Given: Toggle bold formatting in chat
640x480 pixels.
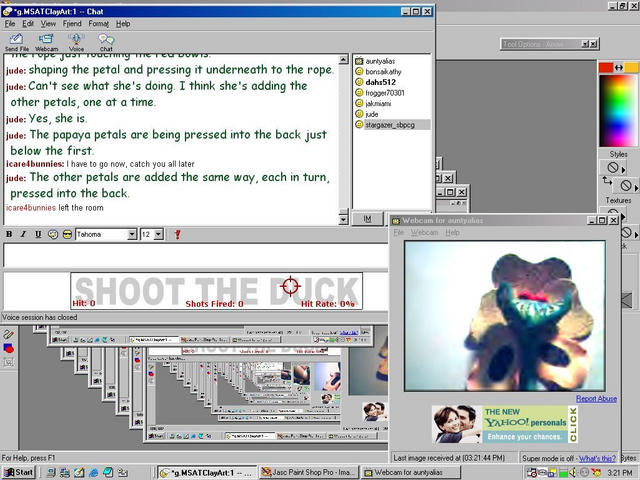Looking at the screenshot, I should click(9, 234).
